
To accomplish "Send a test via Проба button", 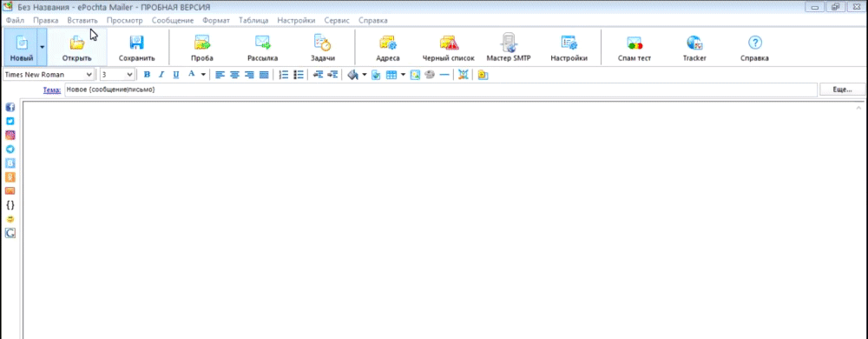I will pyautogui.click(x=202, y=47).
